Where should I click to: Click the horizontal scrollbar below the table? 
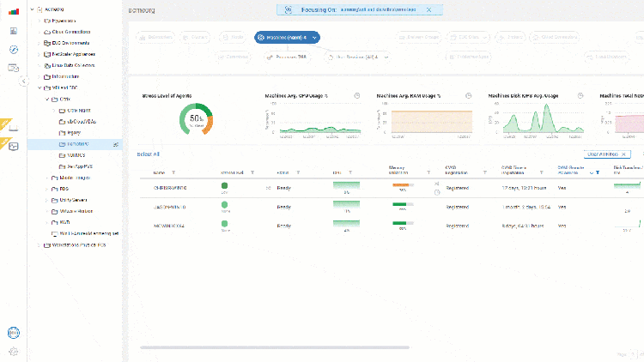tap(275, 347)
